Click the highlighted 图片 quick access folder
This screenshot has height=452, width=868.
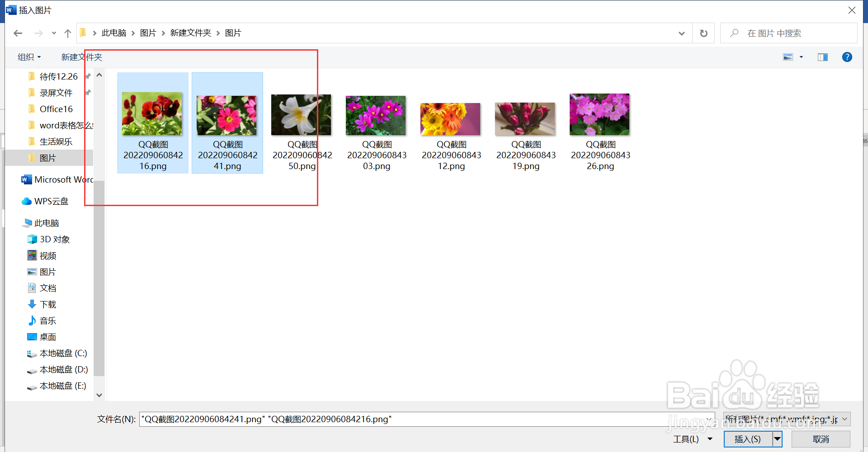point(48,158)
